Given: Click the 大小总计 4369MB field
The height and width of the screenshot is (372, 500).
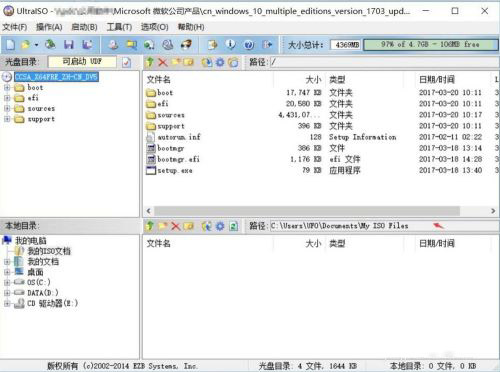Looking at the screenshot, I should pyautogui.click(x=345, y=45).
